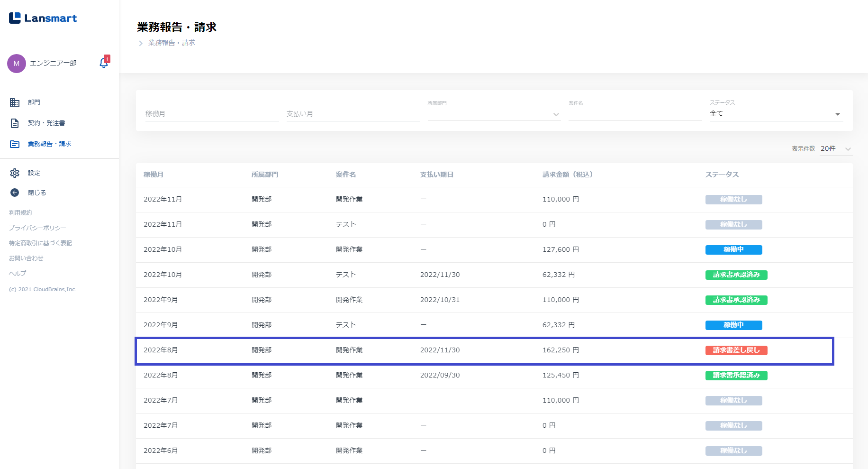This screenshot has width=868, height=469.
Task: Click the purple M user avatar
Action: [x=17, y=64]
